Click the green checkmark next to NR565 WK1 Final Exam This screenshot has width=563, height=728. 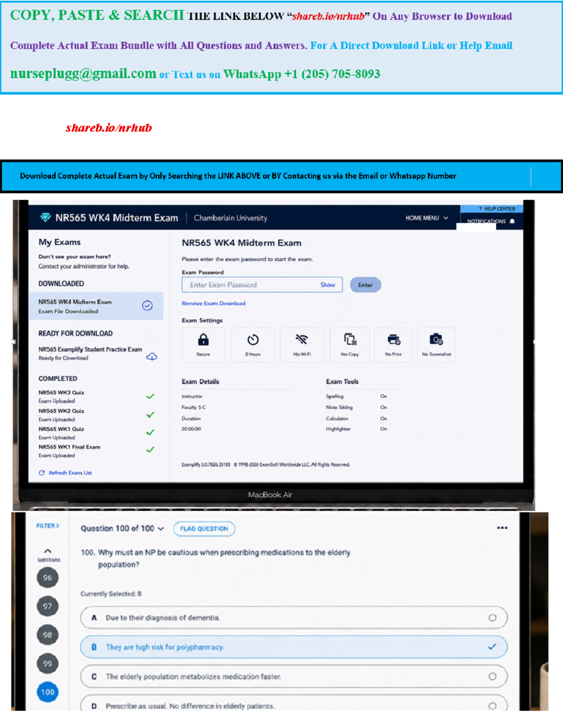pyautogui.click(x=150, y=450)
